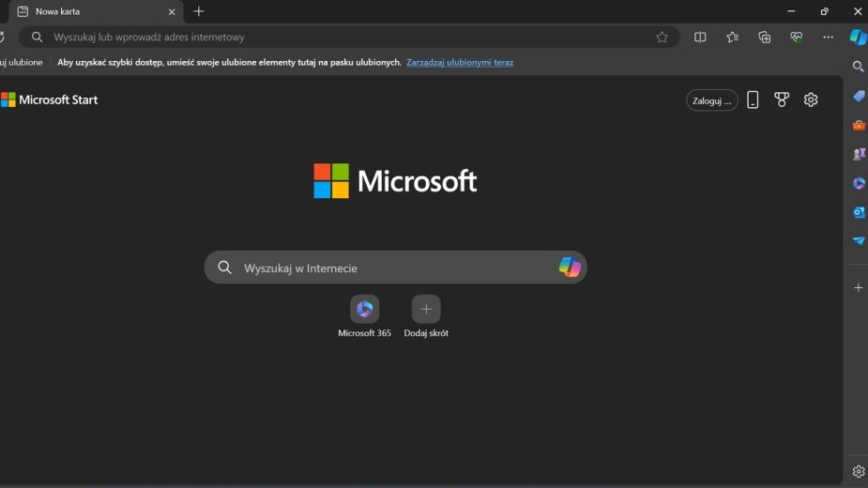Open the Copilot sidebar button
This screenshot has width=868, height=488.
click(858, 38)
